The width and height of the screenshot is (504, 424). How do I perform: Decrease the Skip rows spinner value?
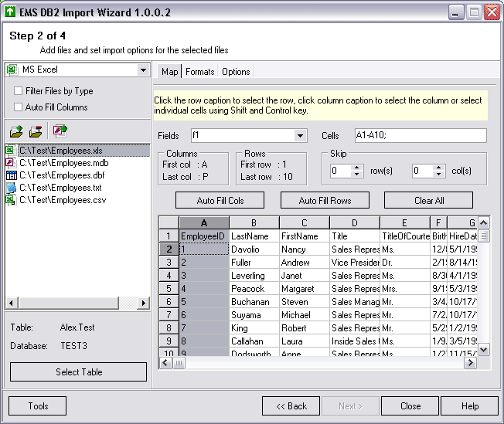pyautogui.click(x=357, y=174)
